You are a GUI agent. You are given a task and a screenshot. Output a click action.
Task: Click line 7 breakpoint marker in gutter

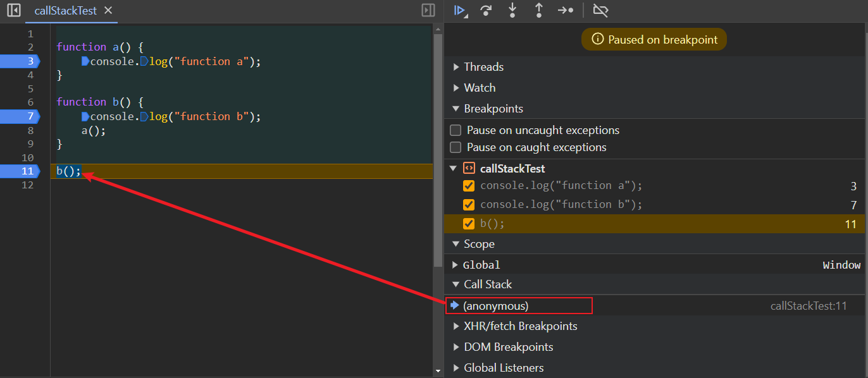20,116
